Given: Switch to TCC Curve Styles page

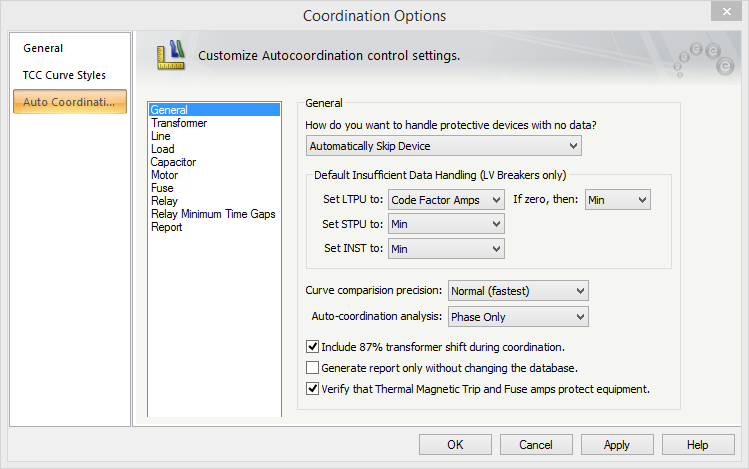Looking at the screenshot, I should (x=64, y=75).
